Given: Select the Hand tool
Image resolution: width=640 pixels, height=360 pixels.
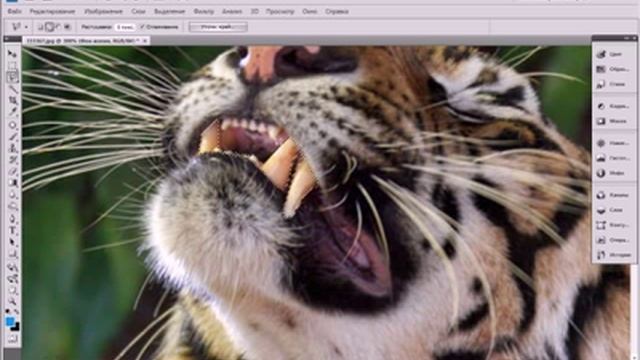Looking at the screenshot, I should pos(13,290).
